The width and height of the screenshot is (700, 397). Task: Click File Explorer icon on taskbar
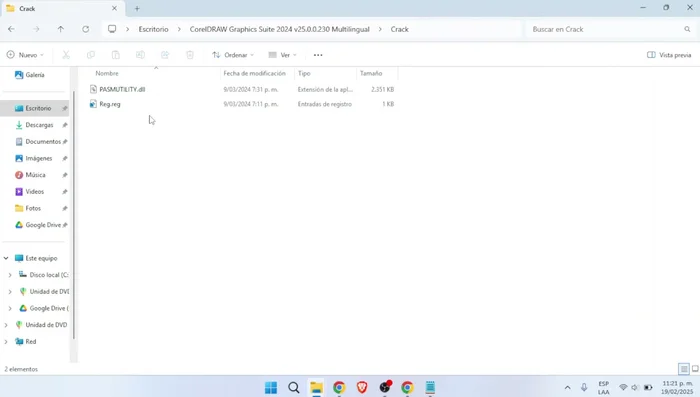pos(317,387)
